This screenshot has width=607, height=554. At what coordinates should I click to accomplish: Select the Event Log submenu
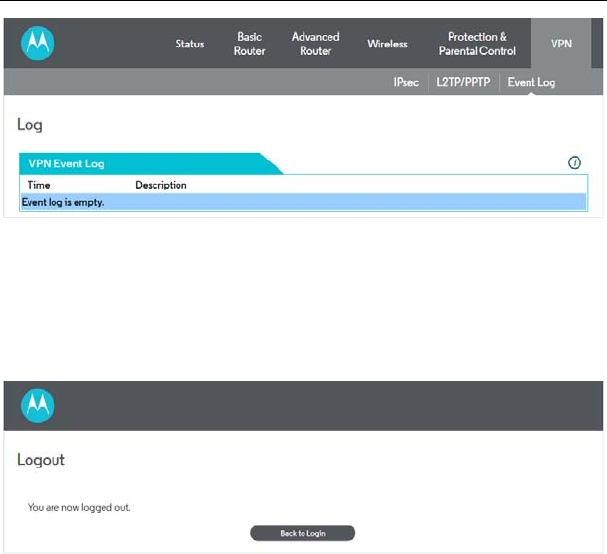click(531, 82)
